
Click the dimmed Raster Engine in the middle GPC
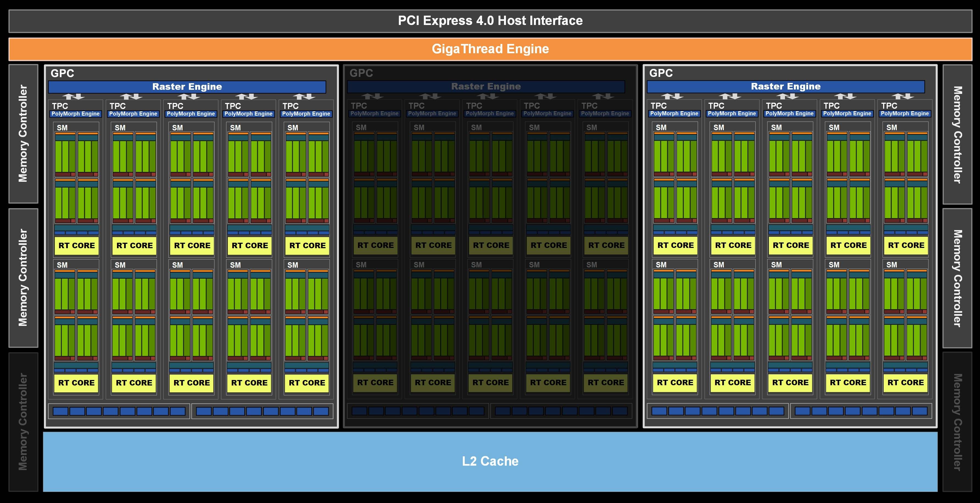click(x=486, y=86)
